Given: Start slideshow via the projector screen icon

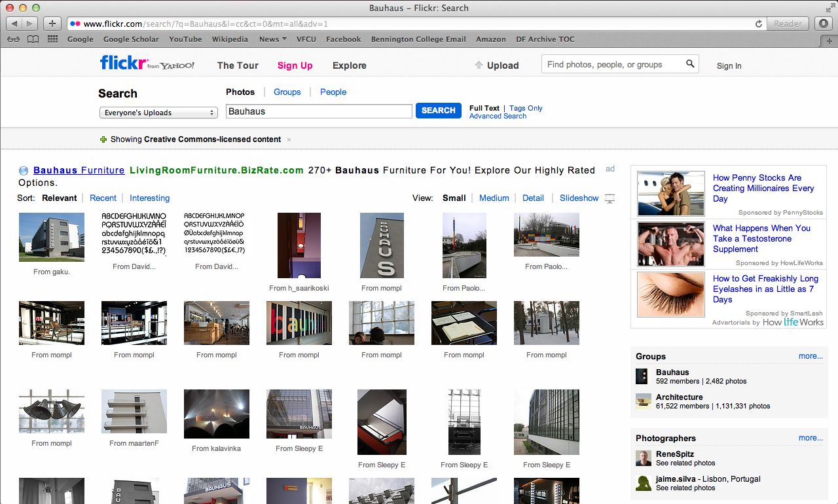Looking at the screenshot, I should tap(610, 198).
